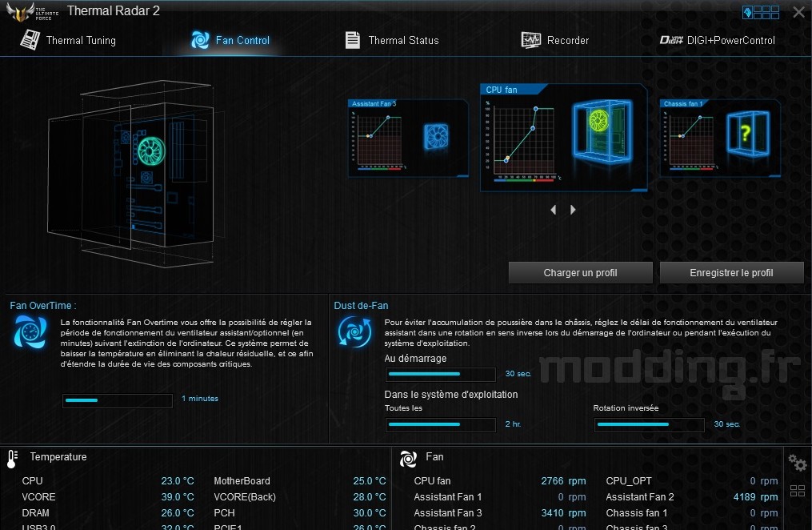Select the Chassis fan 1 card

(720, 139)
